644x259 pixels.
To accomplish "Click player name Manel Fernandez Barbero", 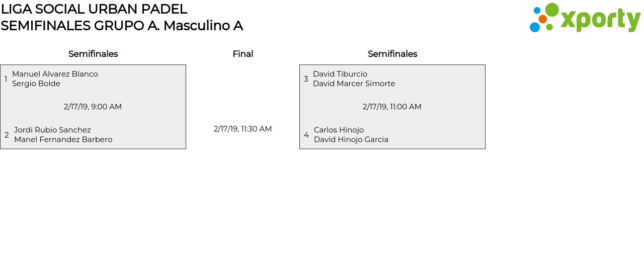I will pyautogui.click(x=63, y=140).
